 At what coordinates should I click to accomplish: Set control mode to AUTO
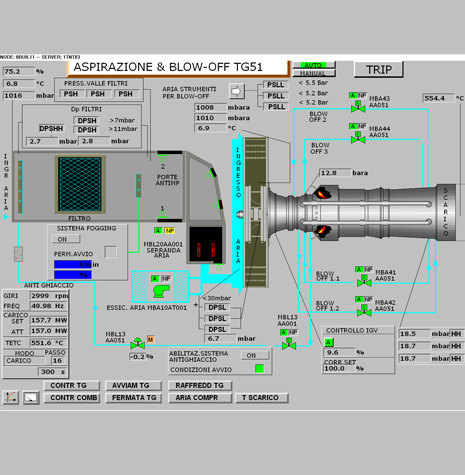314,65
